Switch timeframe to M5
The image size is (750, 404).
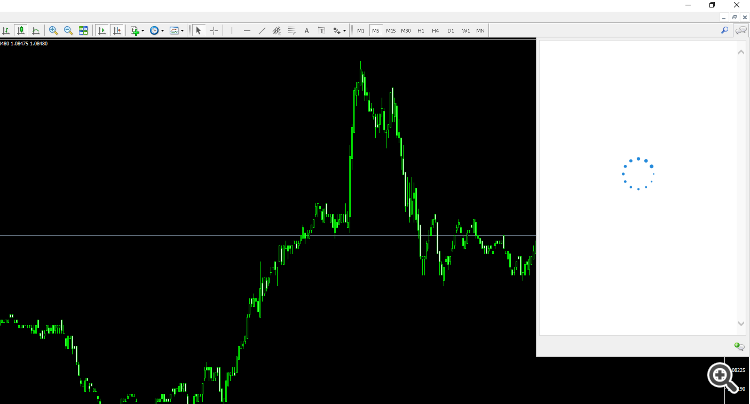pos(375,31)
